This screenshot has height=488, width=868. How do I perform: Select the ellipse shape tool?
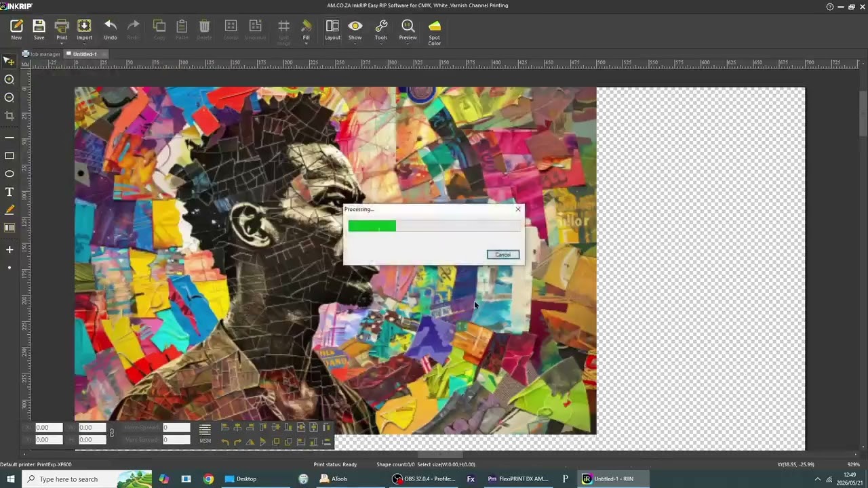(9, 174)
